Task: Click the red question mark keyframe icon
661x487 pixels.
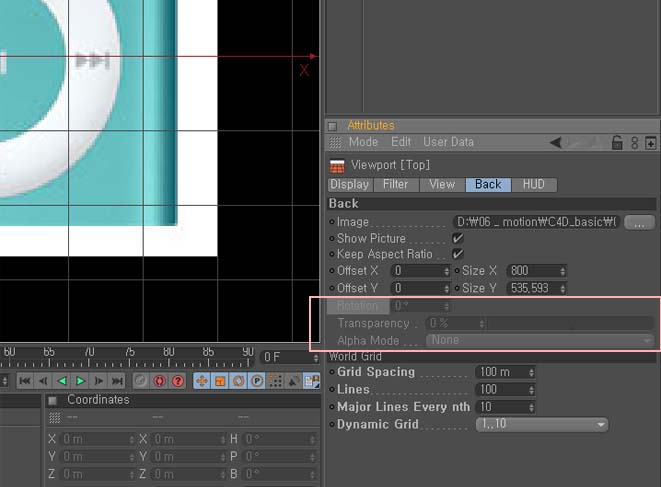Action: pos(178,381)
